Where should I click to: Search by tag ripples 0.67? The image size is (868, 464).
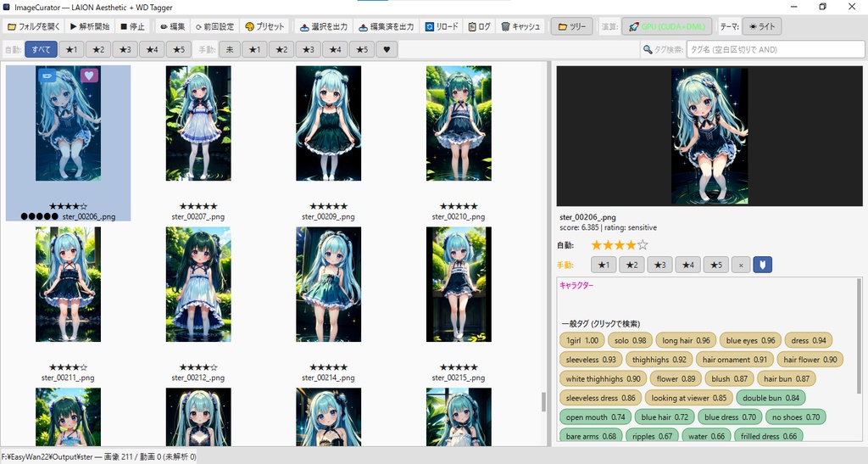click(652, 436)
